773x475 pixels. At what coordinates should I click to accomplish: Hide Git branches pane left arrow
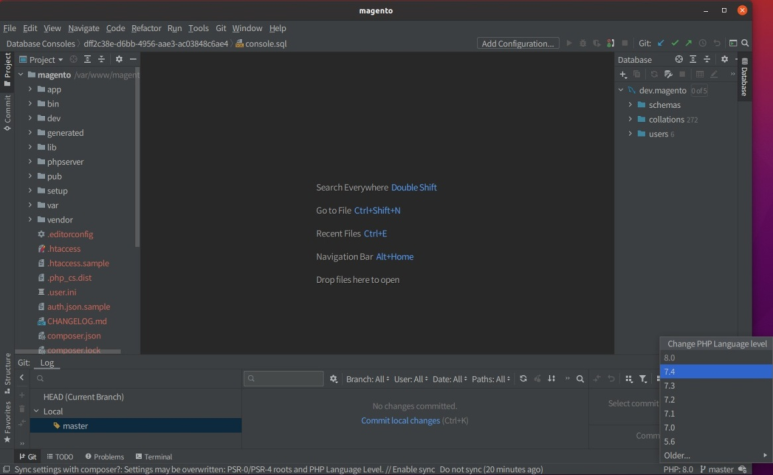click(x=22, y=378)
